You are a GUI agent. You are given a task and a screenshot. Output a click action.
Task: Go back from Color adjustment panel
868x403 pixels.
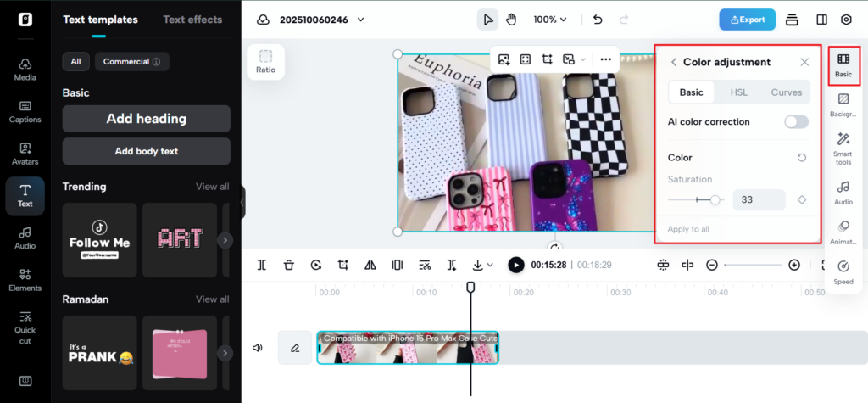(x=674, y=62)
